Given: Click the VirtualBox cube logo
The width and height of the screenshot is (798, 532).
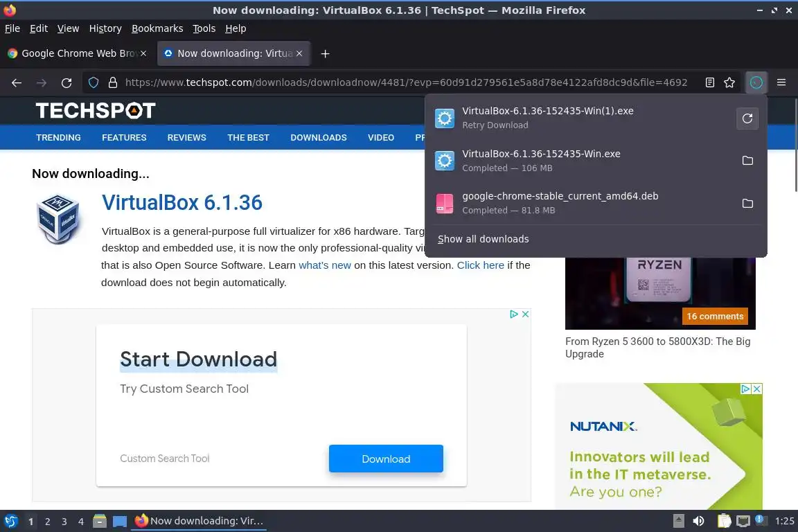Looking at the screenshot, I should click(x=57, y=220).
